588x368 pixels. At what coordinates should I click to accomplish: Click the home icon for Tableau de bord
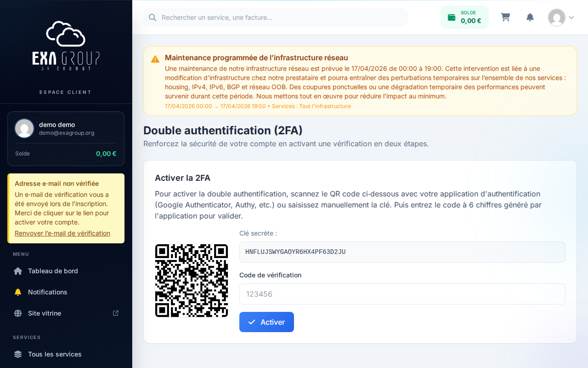(x=18, y=271)
